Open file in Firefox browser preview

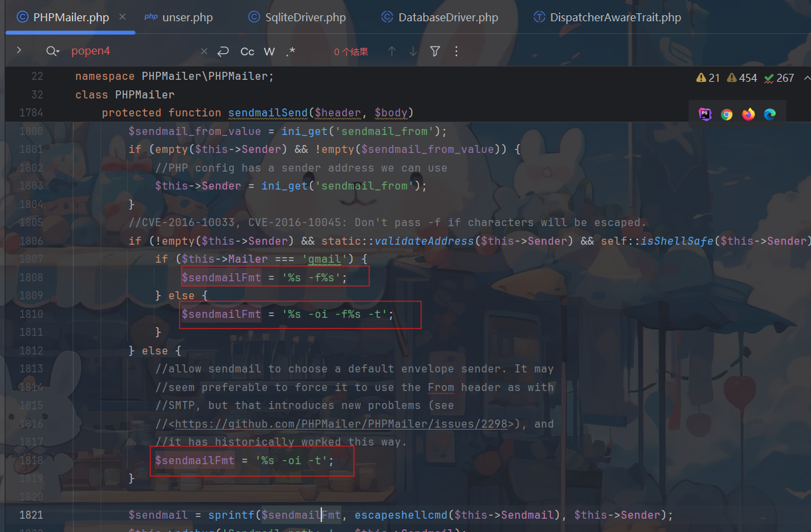[x=748, y=114]
